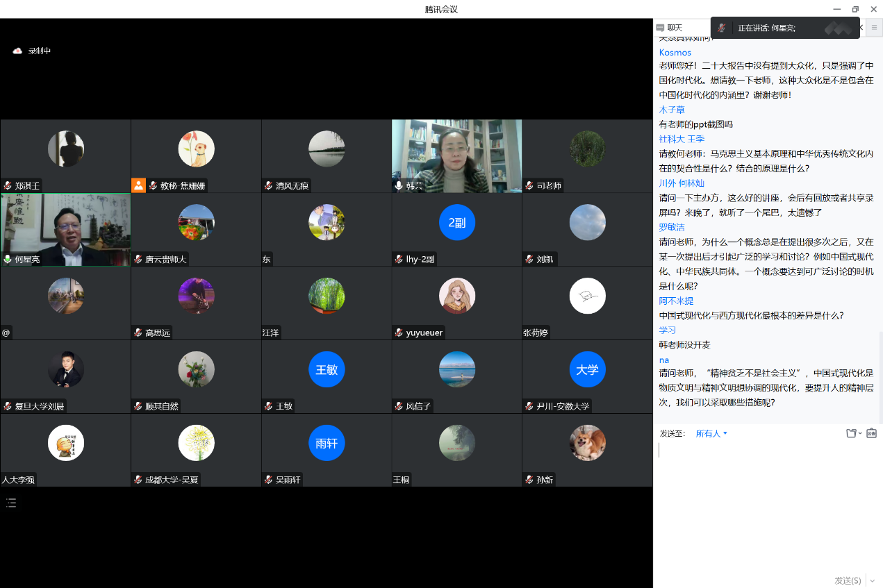
Task: Click the muted mic icon beside 郑淇壬
Action: tap(8, 186)
